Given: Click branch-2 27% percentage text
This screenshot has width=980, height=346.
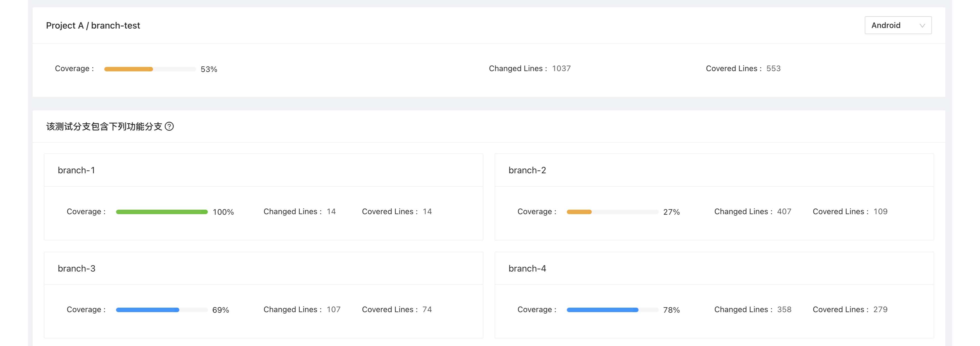Looking at the screenshot, I should tap(671, 212).
